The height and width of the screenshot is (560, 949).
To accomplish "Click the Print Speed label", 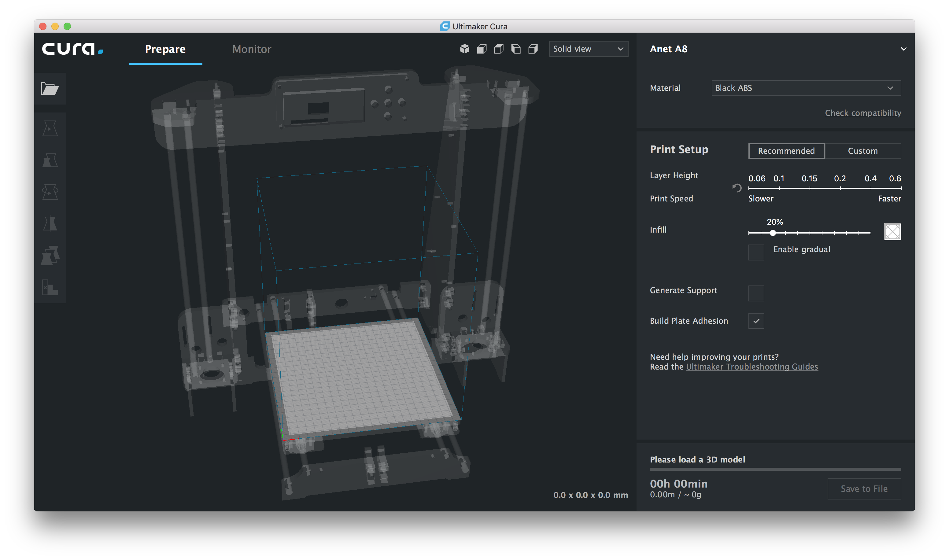I will point(671,198).
